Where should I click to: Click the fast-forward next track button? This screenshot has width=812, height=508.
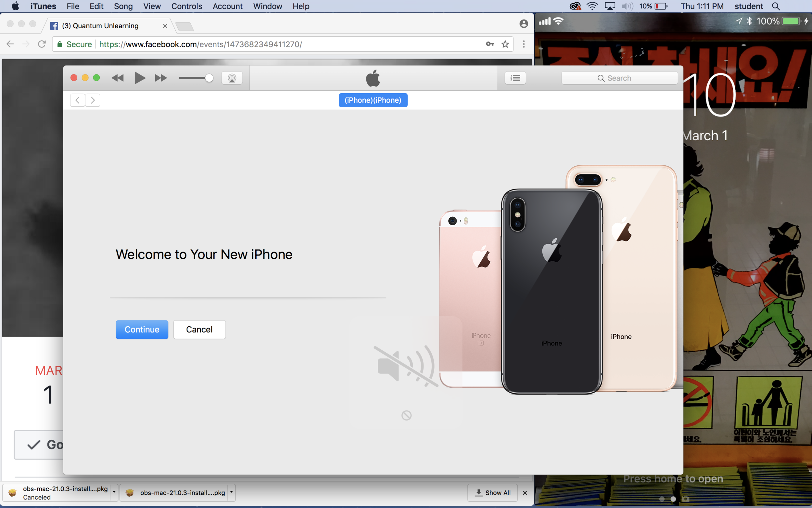point(161,78)
